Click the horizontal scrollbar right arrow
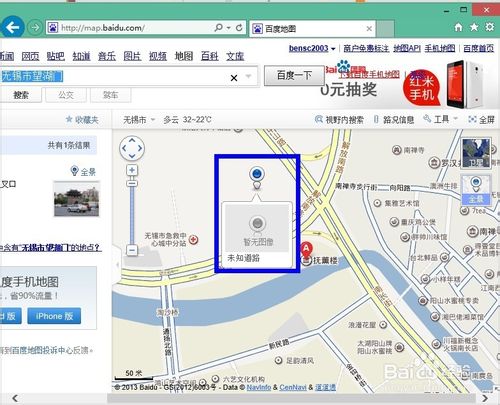This screenshot has width=500, height=405. click(x=485, y=398)
